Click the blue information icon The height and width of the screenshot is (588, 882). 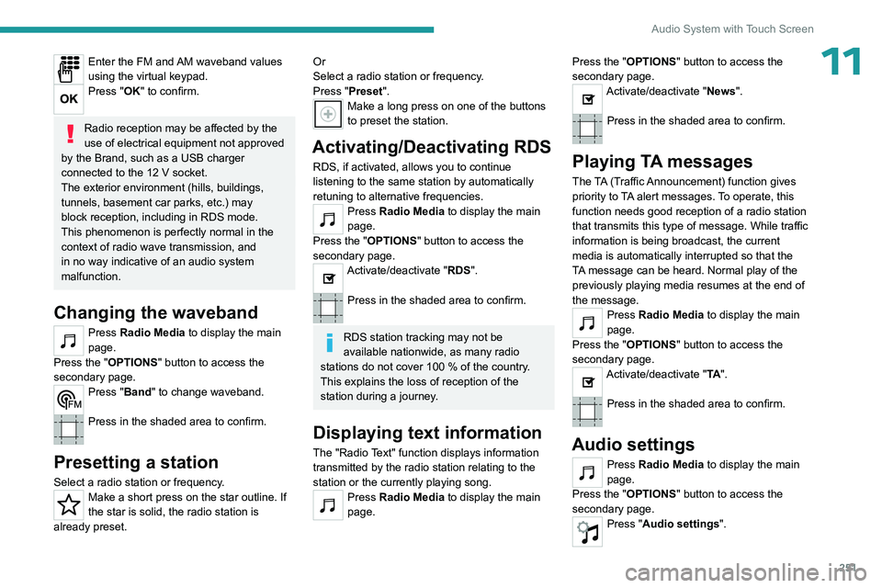(330, 343)
